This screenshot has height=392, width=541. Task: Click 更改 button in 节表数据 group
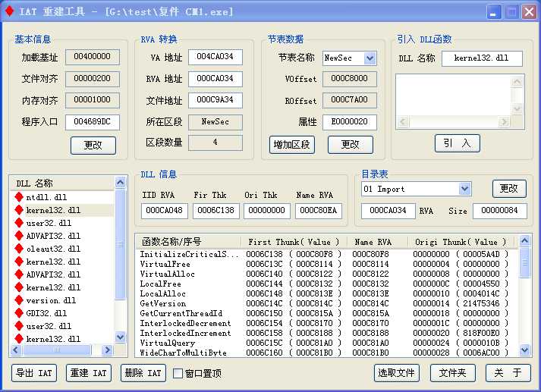point(351,145)
